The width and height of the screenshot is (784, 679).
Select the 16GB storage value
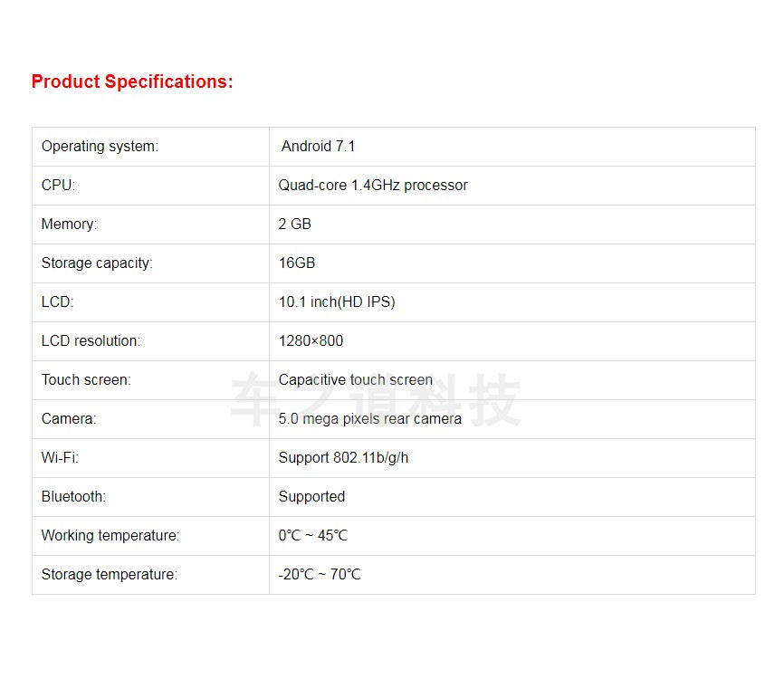click(297, 263)
